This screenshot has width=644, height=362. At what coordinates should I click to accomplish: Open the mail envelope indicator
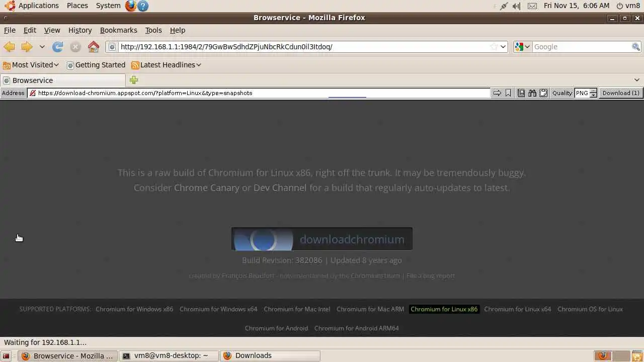532,6
